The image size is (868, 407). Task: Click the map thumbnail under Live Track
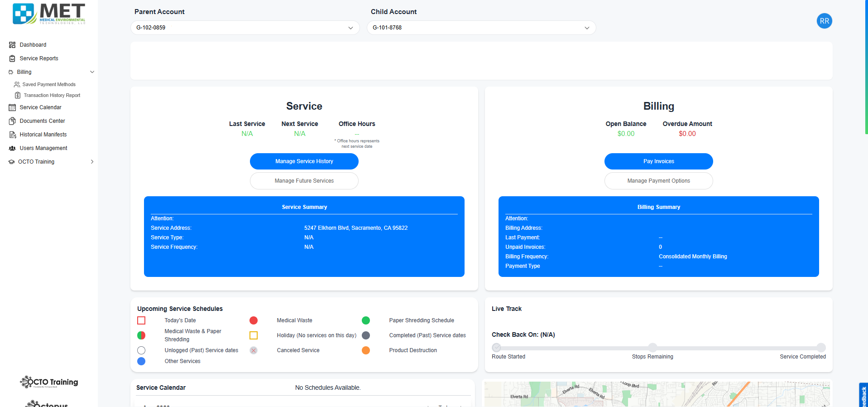657,394
